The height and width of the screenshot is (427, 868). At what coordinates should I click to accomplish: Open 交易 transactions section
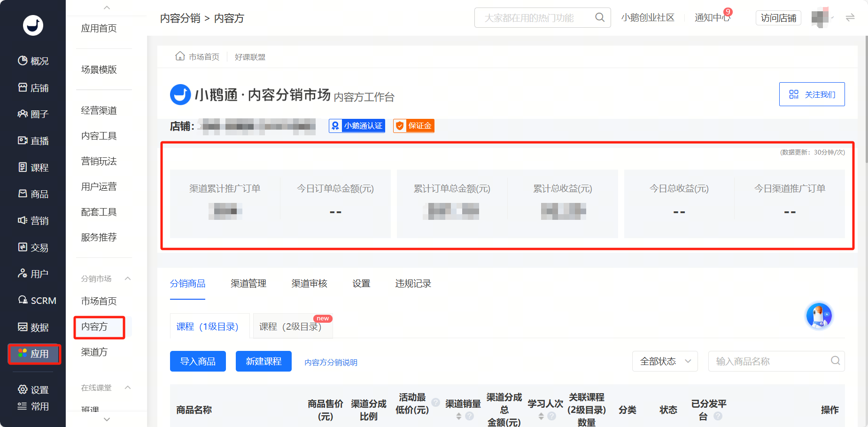[33, 248]
